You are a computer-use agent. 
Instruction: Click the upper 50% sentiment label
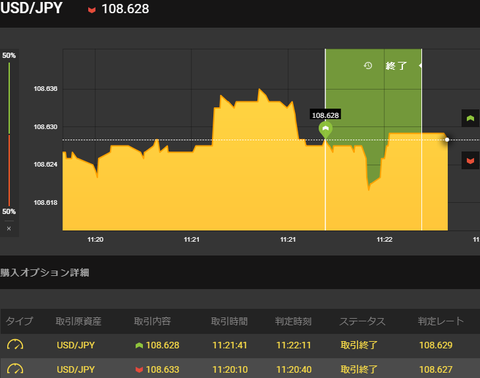pyautogui.click(x=9, y=55)
